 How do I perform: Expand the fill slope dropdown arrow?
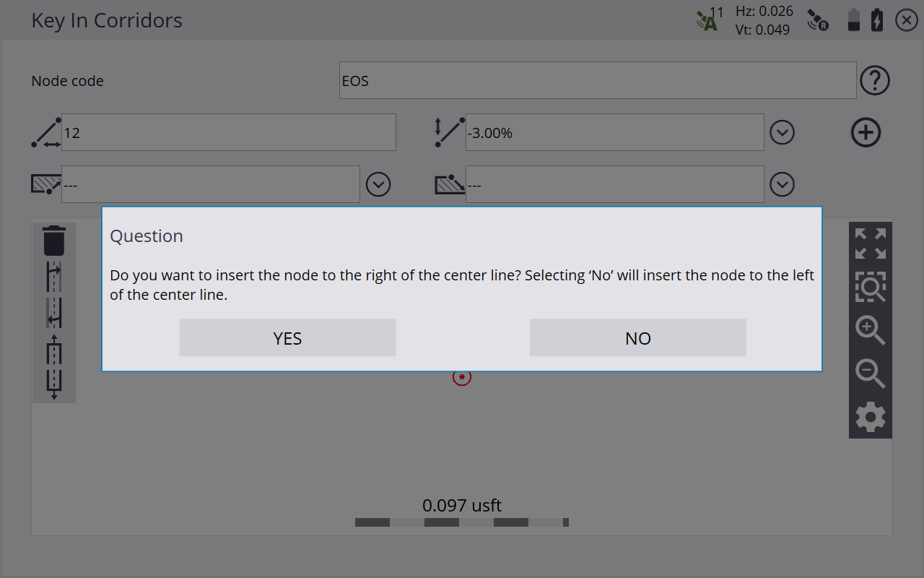782,184
